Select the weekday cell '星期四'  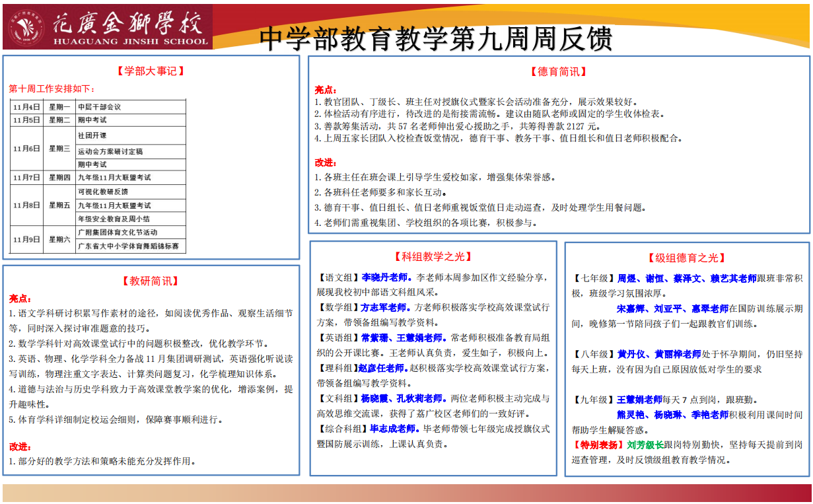[59, 178]
